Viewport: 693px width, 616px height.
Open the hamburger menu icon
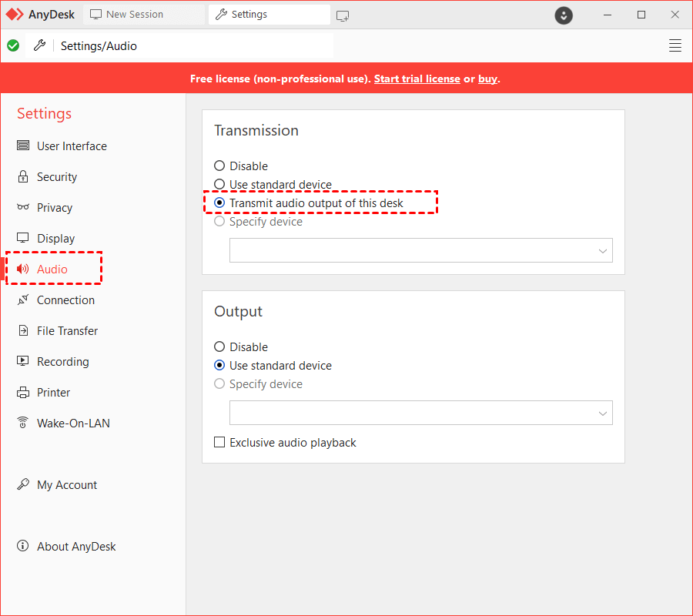[675, 45]
